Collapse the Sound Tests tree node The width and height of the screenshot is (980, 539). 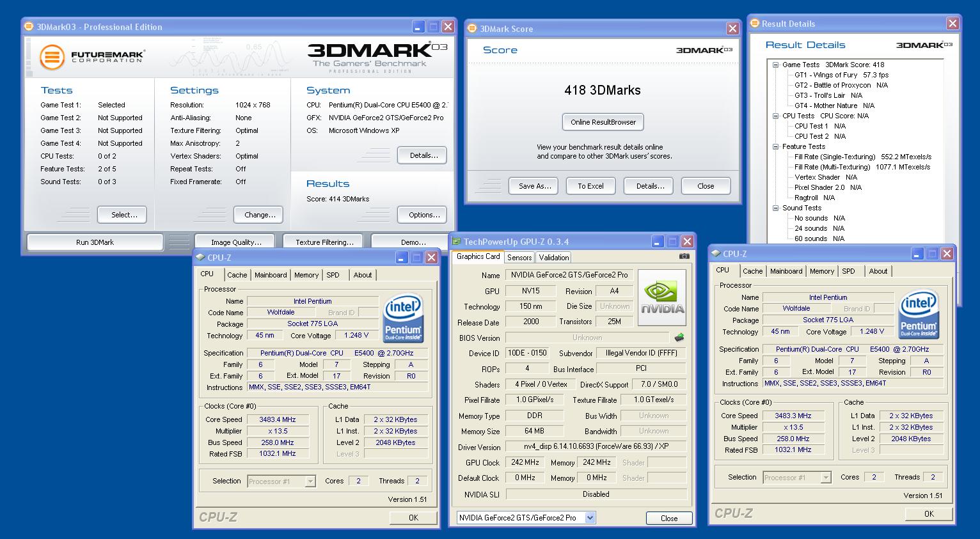[775, 208]
